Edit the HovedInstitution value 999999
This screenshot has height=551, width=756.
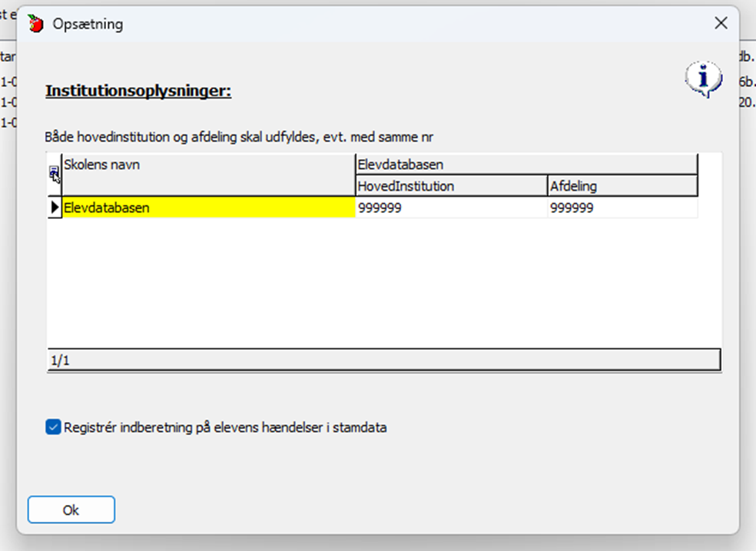click(x=451, y=207)
